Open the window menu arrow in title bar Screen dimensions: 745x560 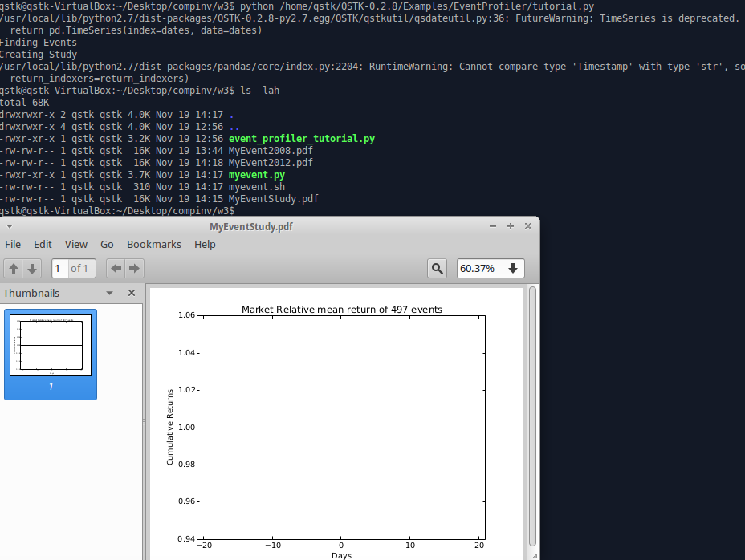[10, 226]
